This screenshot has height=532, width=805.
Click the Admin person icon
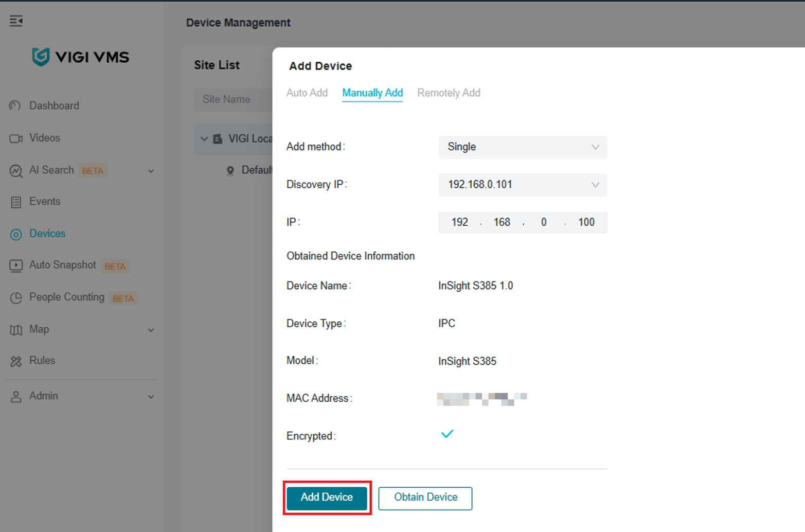coord(16,397)
